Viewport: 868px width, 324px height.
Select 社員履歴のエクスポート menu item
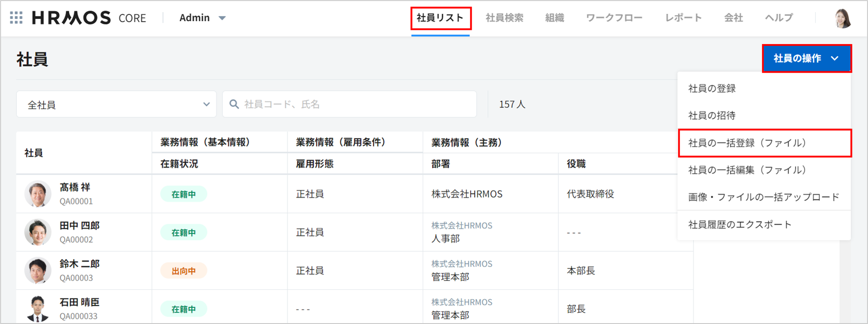[x=739, y=225]
